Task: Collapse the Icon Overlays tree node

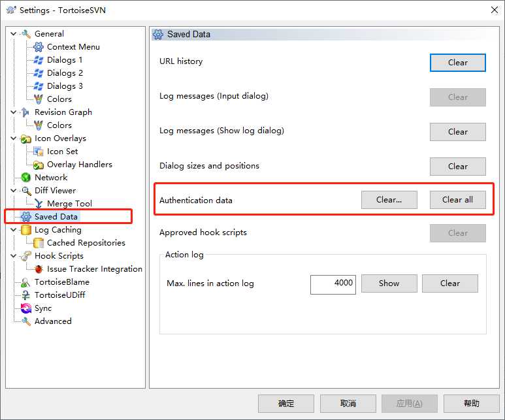Action: [x=14, y=138]
